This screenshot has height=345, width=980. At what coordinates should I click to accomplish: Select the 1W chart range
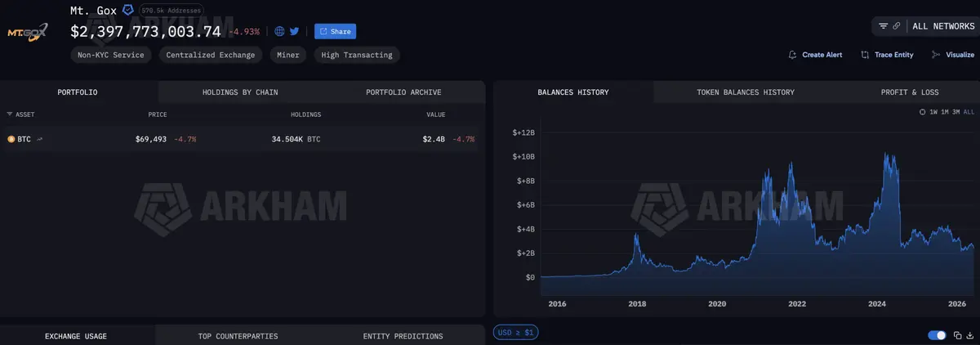[x=933, y=111]
